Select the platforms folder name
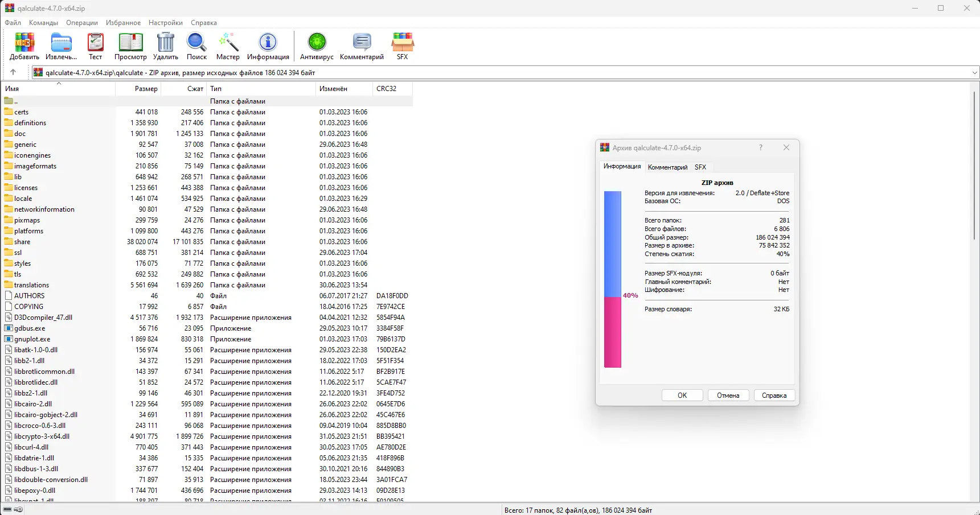980x515 pixels. (29, 231)
